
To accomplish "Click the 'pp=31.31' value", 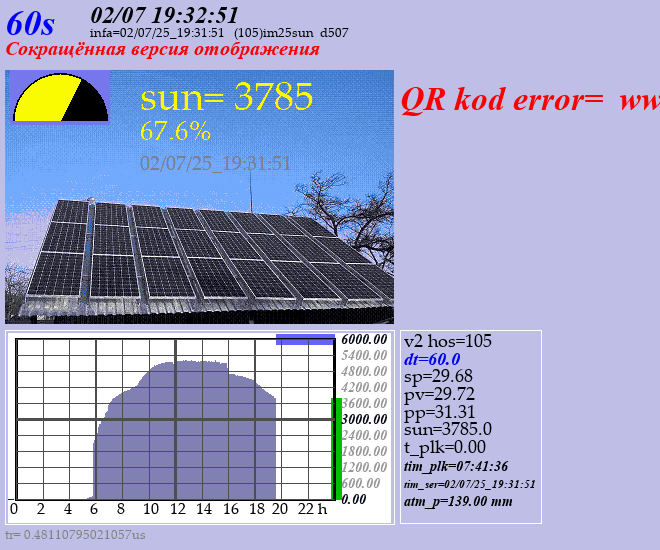I will click(439, 412).
